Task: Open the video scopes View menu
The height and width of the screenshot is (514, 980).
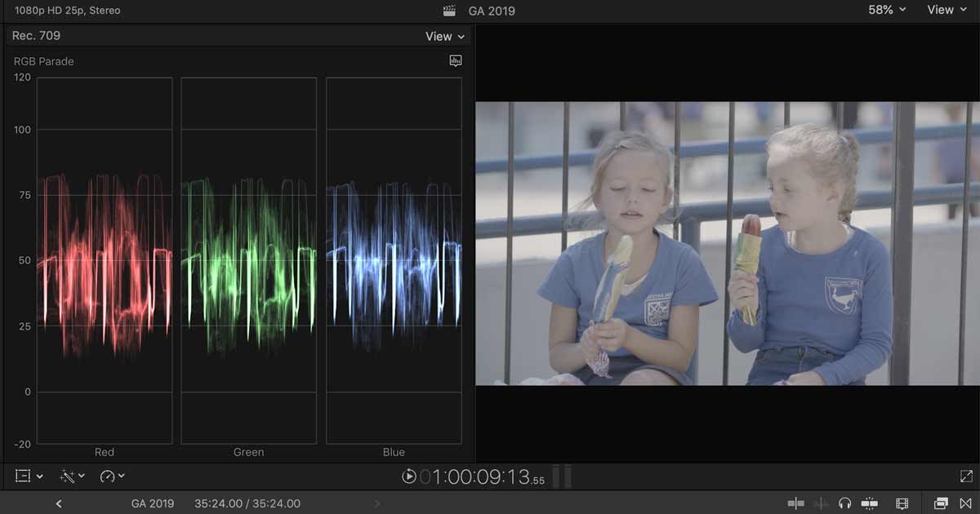Action: (x=445, y=36)
